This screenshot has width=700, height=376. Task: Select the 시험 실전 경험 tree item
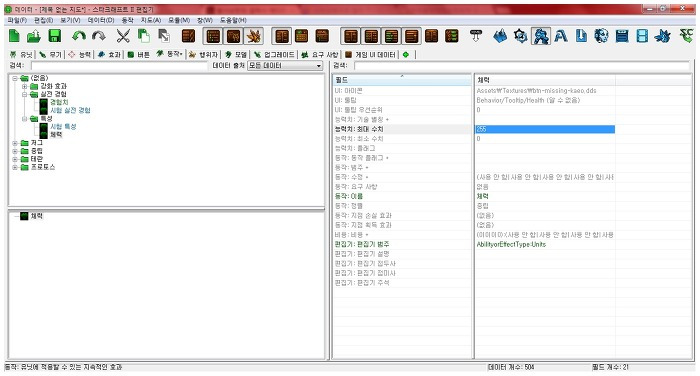coord(70,110)
